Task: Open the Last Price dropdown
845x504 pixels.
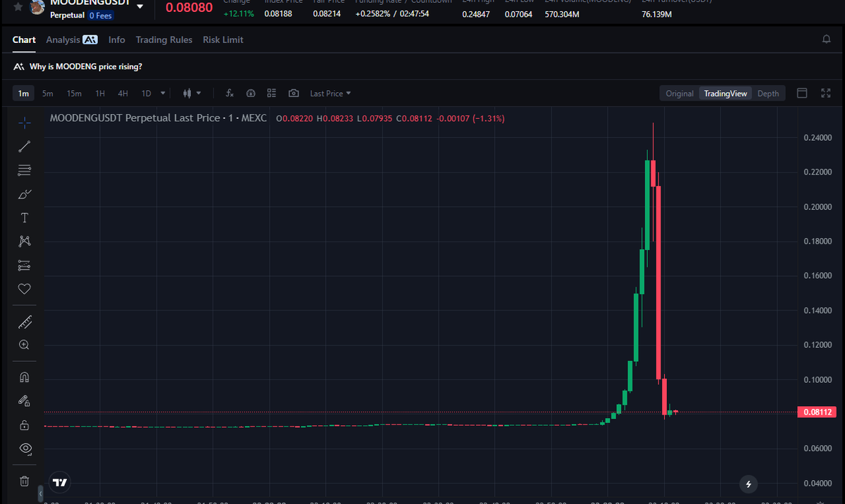Action: pyautogui.click(x=330, y=93)
